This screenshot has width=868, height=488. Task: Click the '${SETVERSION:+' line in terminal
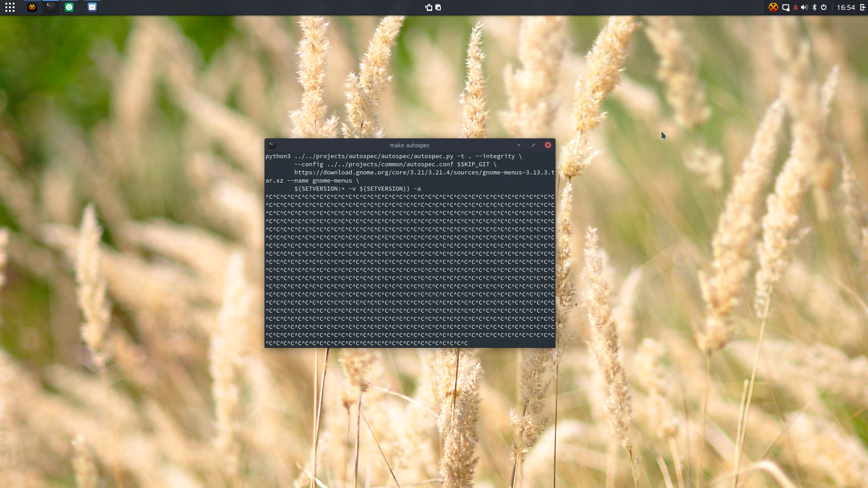(x=358, y=189)
